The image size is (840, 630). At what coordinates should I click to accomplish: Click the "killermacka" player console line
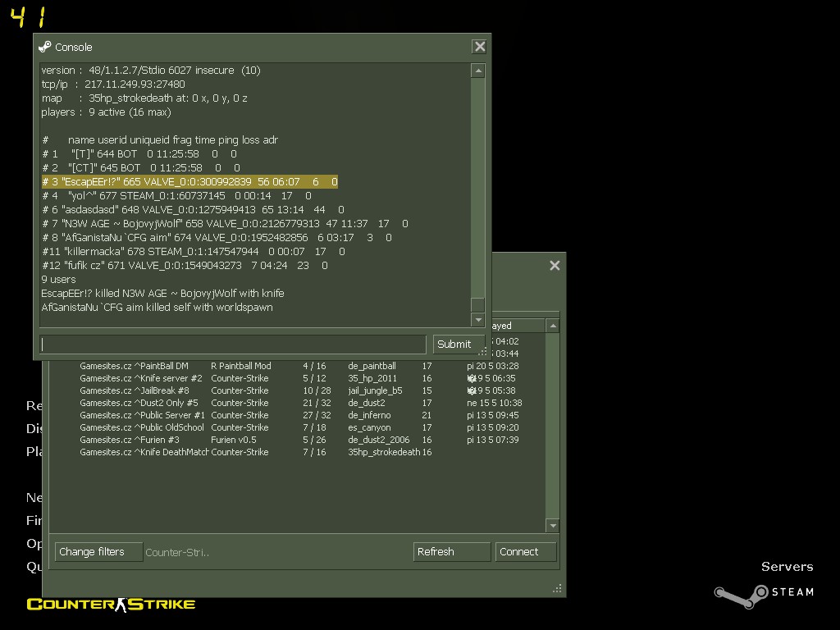coord(194,252)
